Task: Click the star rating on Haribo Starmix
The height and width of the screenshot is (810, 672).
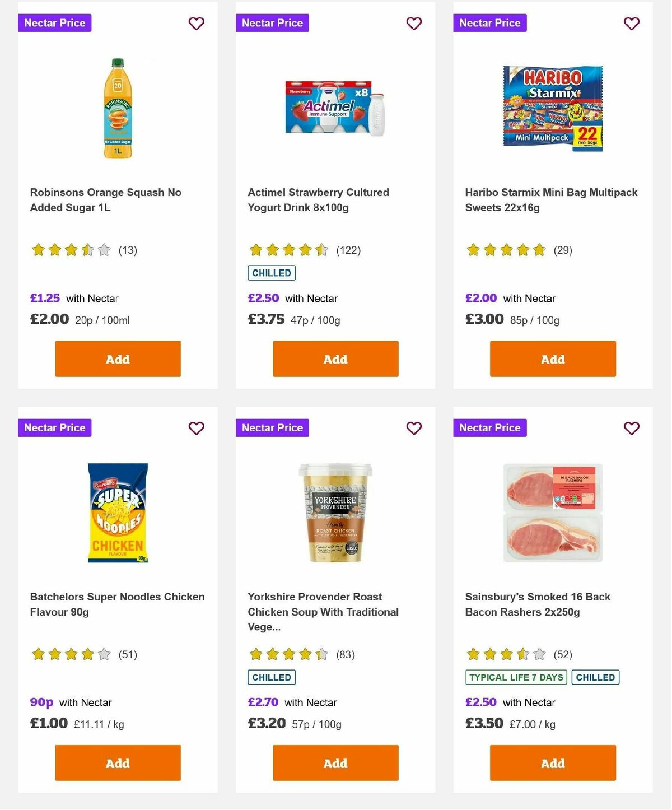Action: pos(505,250)
